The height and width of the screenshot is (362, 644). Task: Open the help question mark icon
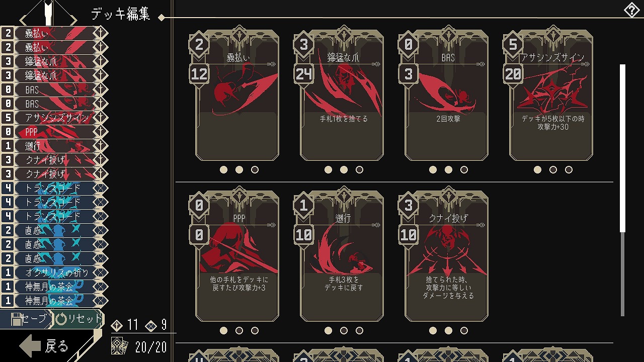(x=631, y=10)
